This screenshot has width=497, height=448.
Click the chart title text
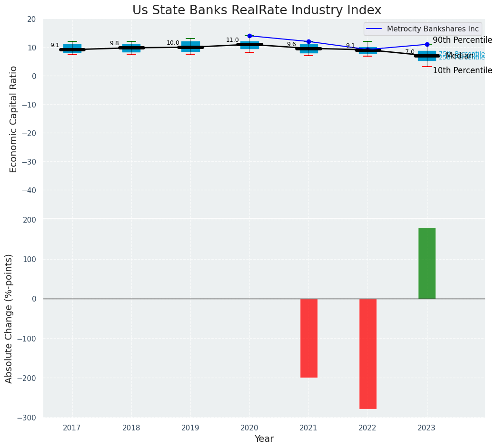click(x=257, y=10)
